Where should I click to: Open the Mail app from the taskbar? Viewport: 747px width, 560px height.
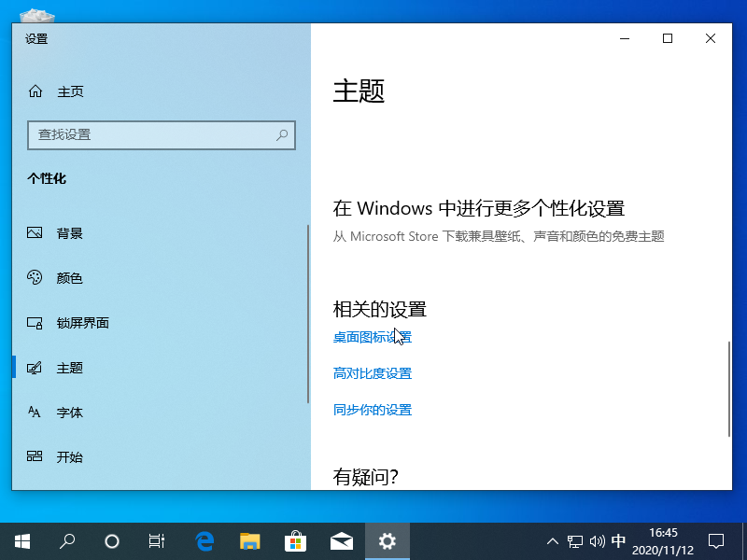click(x=341, y=540)
